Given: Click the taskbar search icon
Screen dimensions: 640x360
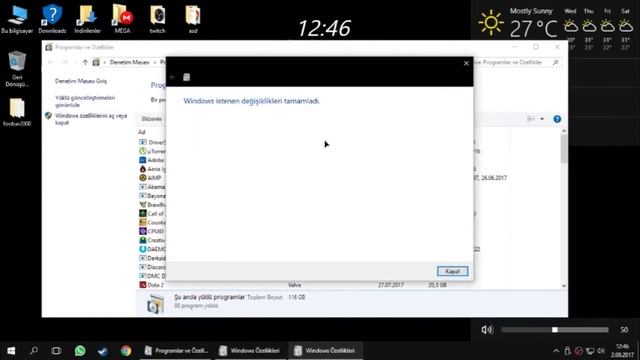Looking at the screenshot, I should (x=34, y=351).
